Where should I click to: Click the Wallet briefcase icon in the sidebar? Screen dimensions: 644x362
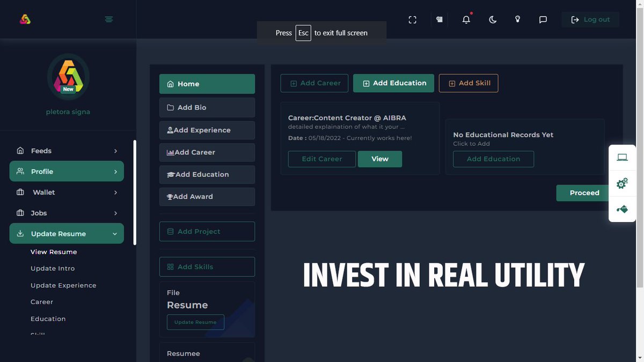tap(20, 192)
